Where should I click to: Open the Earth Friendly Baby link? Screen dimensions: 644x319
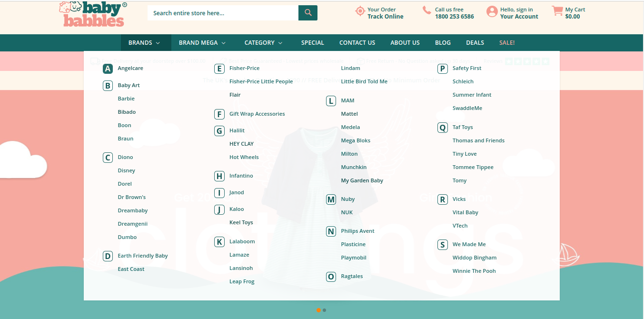pos(143,256)
